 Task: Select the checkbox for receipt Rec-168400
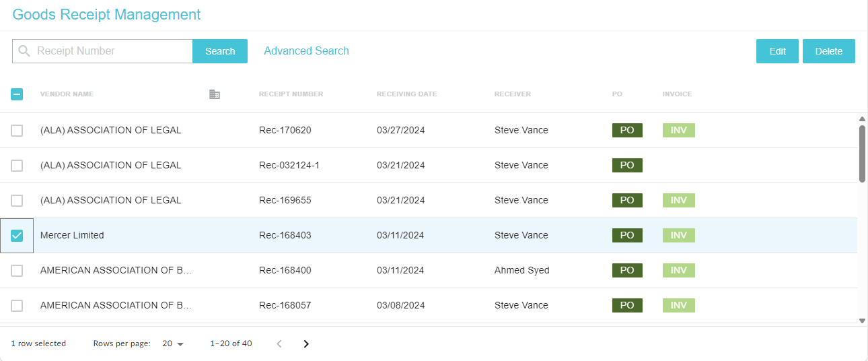(17, 270)
